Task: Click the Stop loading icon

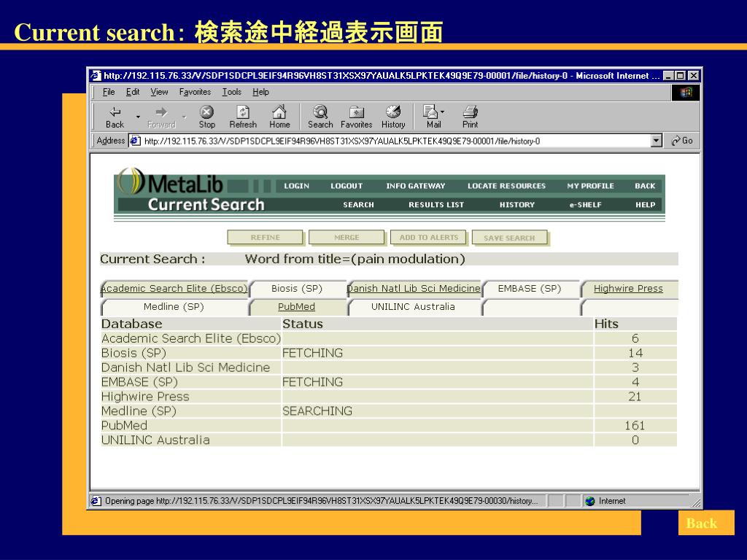Action: click(206, 112)
